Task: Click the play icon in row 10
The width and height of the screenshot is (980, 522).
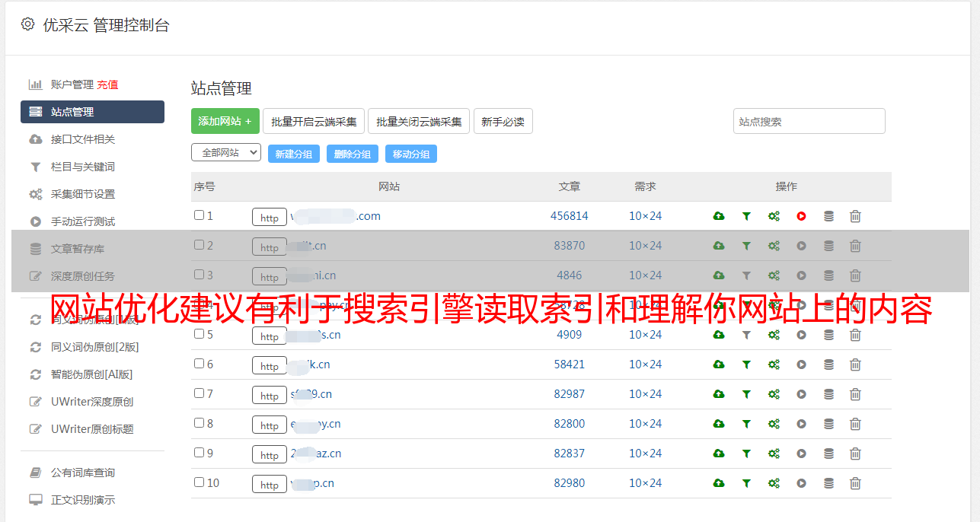Action: (801, 483)
